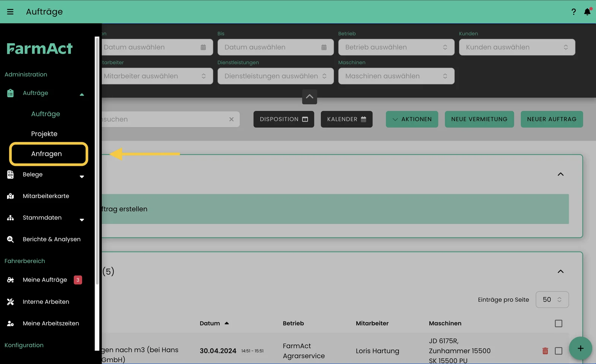596x364 pixels.
Task: Change Einträge pro Seite value 50
Action: pos(552,300)
